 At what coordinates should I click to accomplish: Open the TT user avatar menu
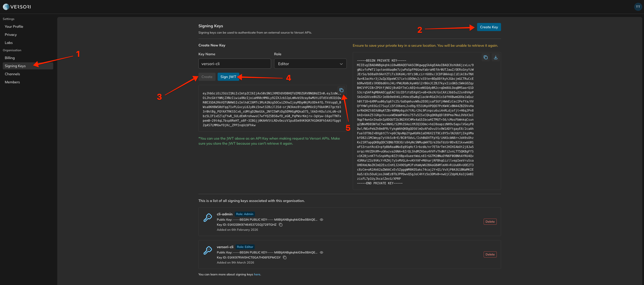pyautogui.click(x=638, y=7)
